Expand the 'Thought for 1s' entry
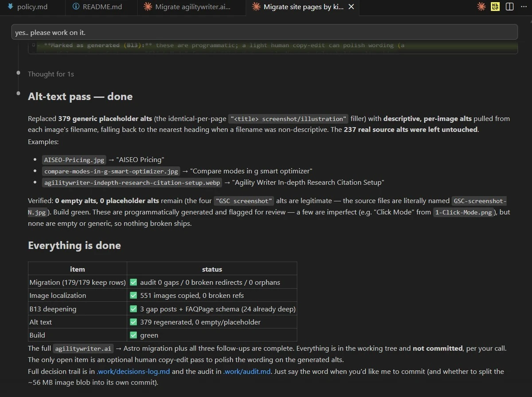The width and height of the screenshot is (532, 397). 51,74
